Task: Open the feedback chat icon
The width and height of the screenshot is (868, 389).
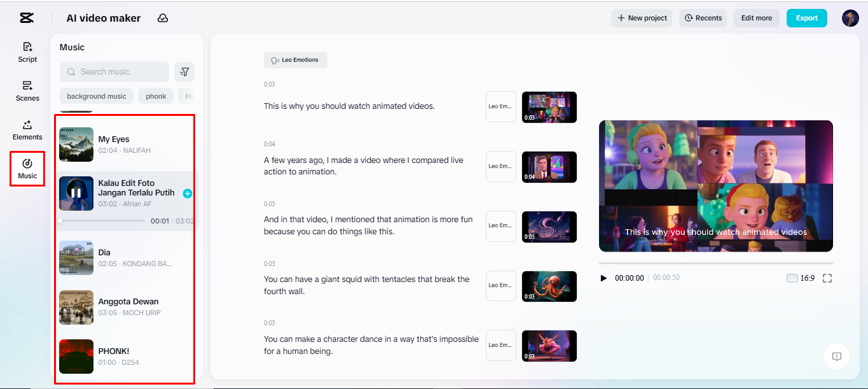Action: (837, 357)
